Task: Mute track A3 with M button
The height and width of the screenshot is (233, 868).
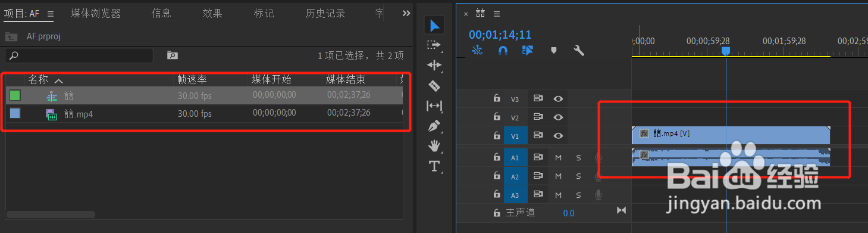Action: 559,195
